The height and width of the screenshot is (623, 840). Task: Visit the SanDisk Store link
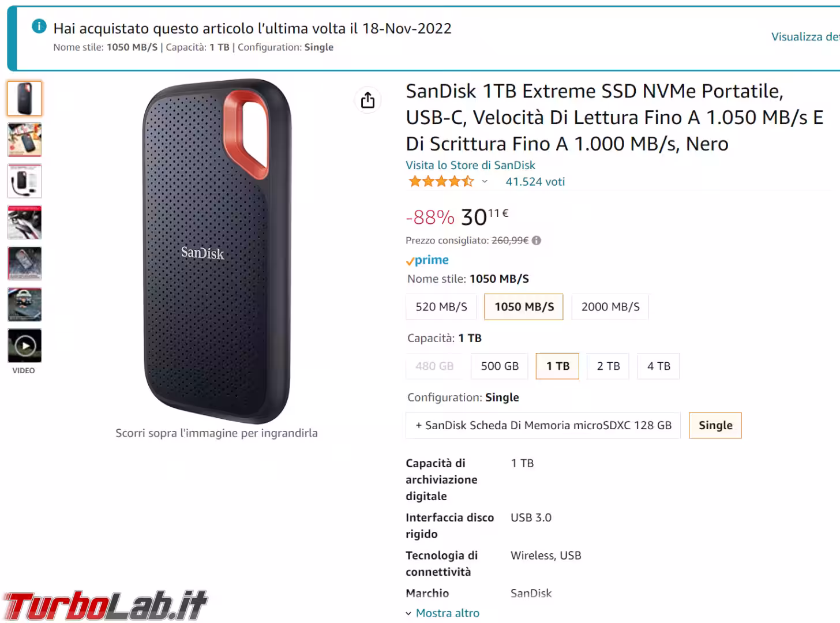click(470, 165)
